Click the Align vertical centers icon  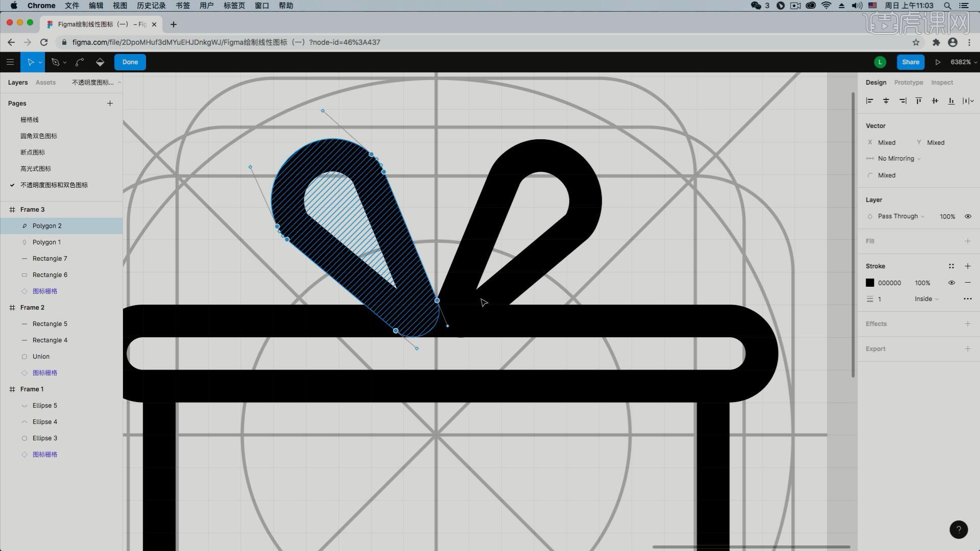935,101
